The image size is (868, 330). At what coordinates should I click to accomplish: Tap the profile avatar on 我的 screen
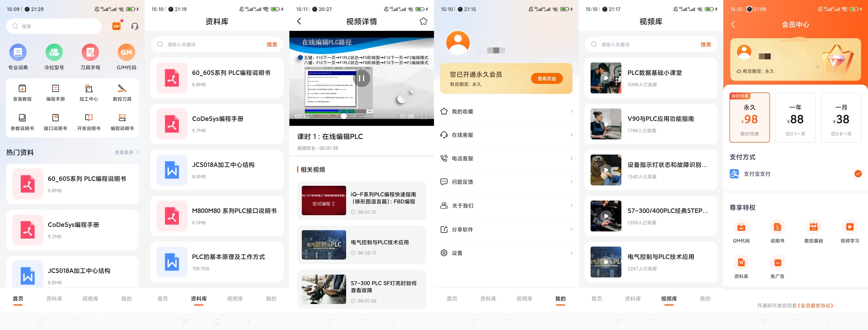click(458, 43)
